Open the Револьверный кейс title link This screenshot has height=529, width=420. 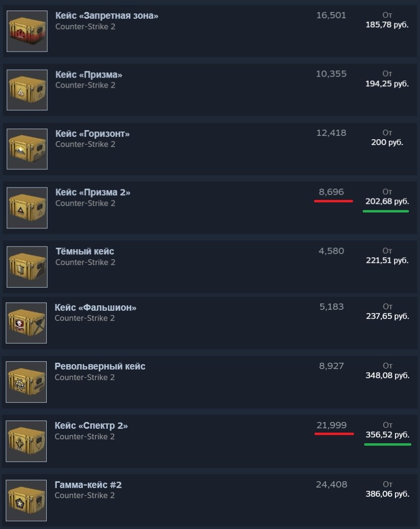tap(100, 366)
